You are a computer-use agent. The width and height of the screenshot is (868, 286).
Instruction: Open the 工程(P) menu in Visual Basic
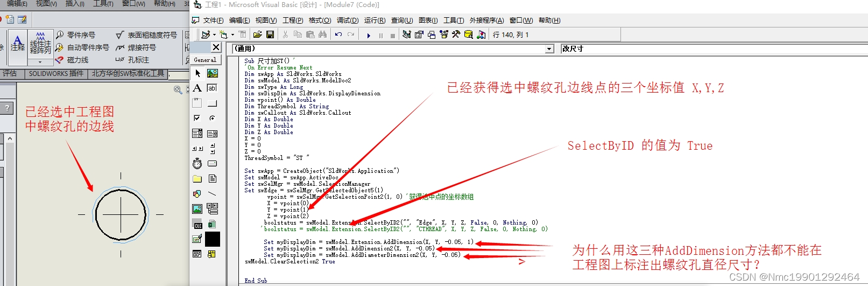point(293,20)
